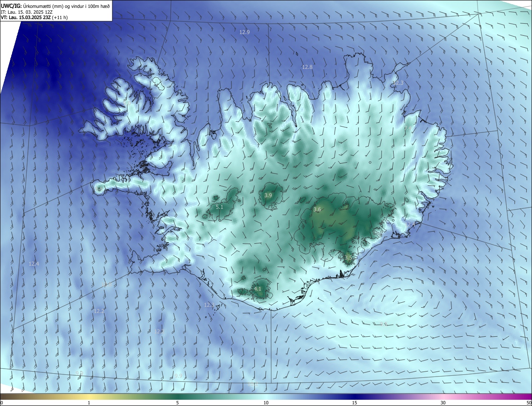Click the 12.9 value on the map
532x406 pixels.
point(245,32)
